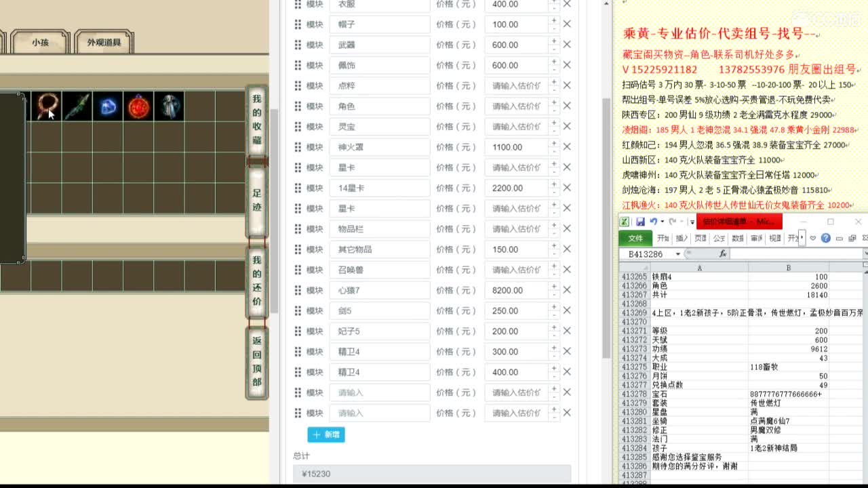The height and width of the screenshot is (488, 868).
Task: Click the red necklace item icon
Action: pos(47,106)
